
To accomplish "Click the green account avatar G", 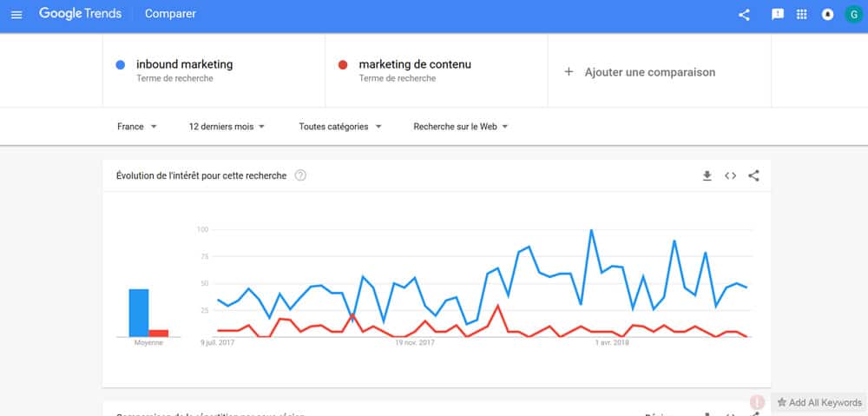I will pyautogui.click(x=853, y=15).
